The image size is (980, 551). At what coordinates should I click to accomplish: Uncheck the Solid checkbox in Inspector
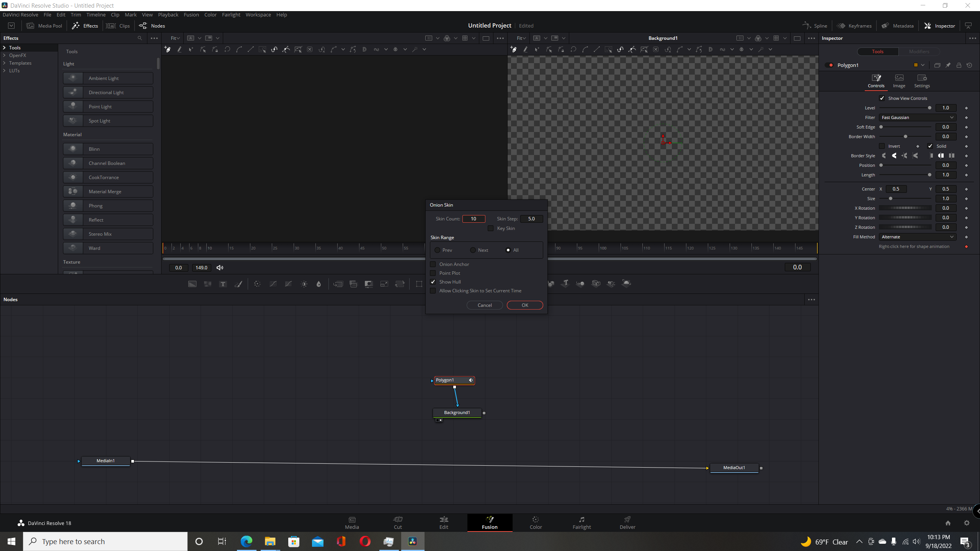point(930,146)
